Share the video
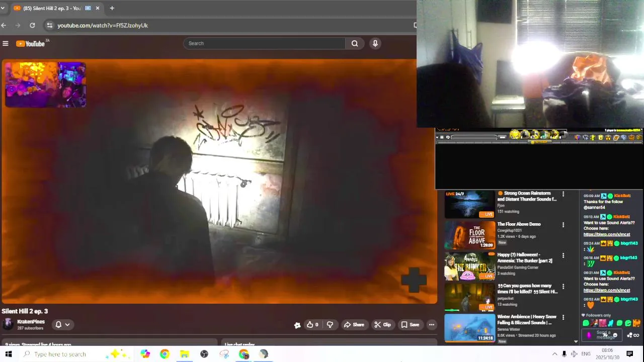 (354, 325)
